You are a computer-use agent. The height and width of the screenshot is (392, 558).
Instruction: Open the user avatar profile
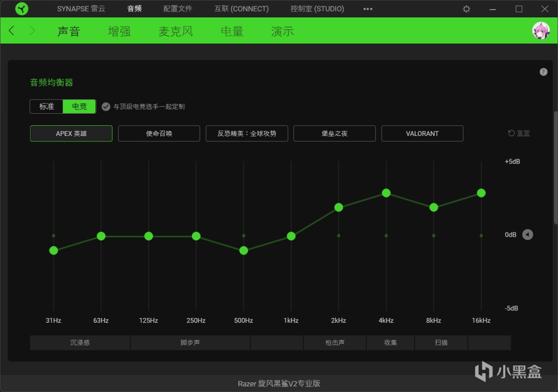click(x=541, y=30)
